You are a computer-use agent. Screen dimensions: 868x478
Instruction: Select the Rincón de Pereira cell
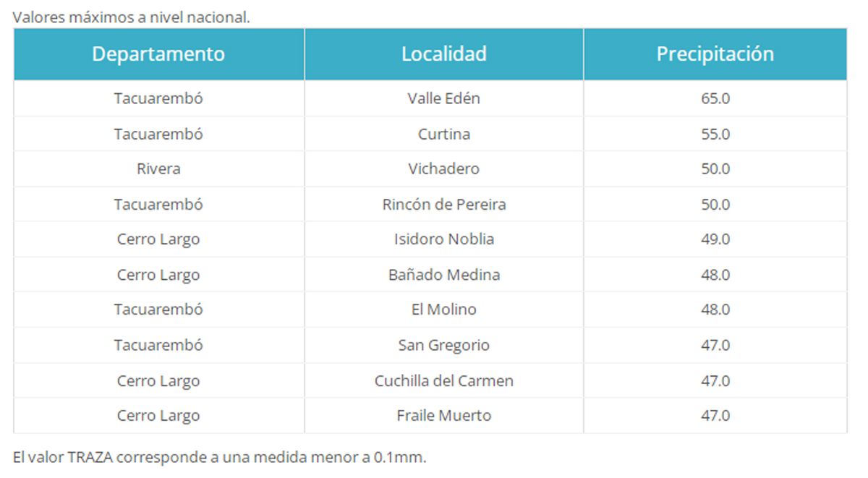[x=443, y=205]
